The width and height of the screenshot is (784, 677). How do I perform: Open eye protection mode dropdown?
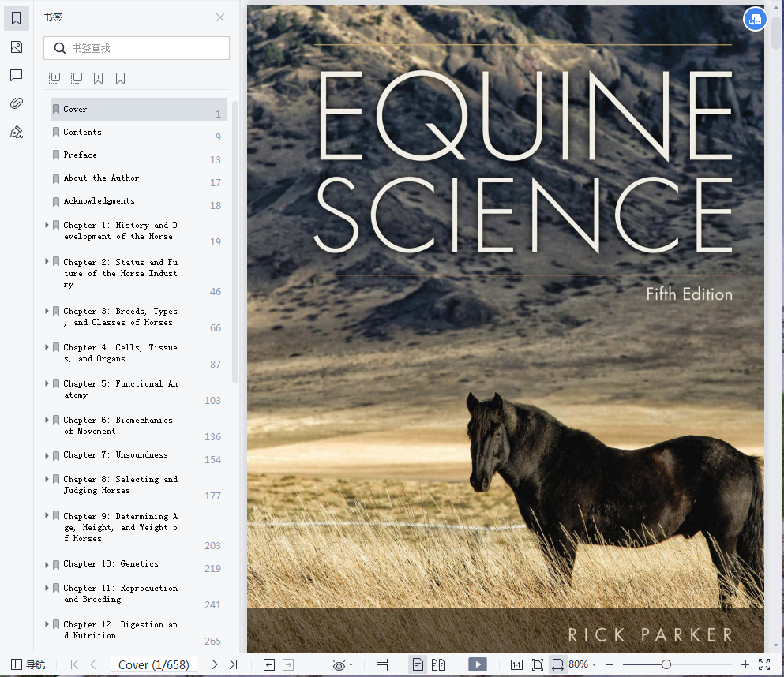pyautogui.click(x=343, y=664)
